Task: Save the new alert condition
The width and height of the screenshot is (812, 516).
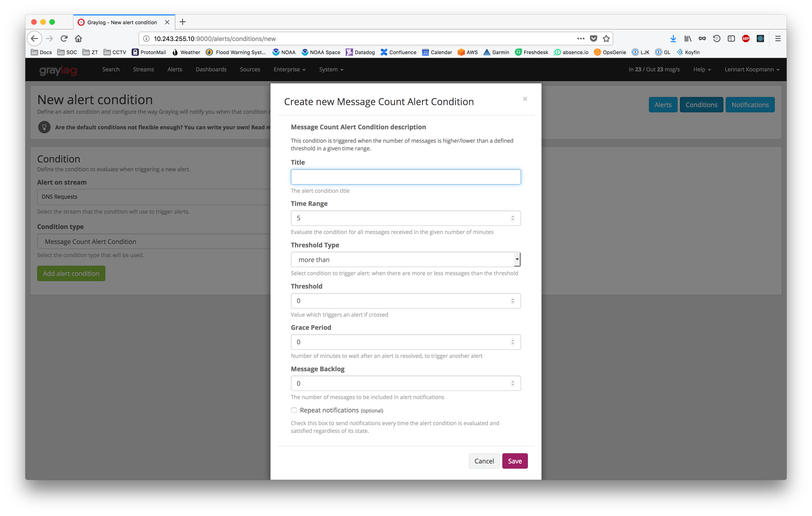Action: (x=515, y=461)
